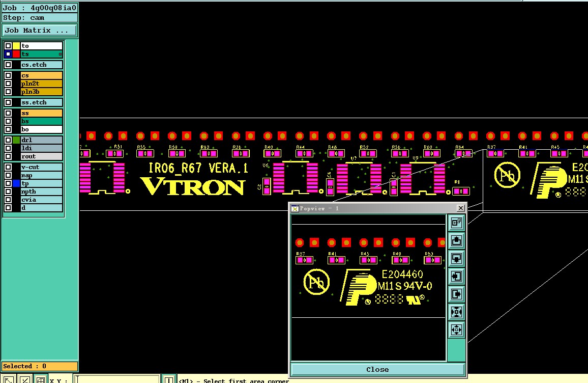
Task: Select the bs layer name
Action: pyautogui.click(x=41, y=121)
